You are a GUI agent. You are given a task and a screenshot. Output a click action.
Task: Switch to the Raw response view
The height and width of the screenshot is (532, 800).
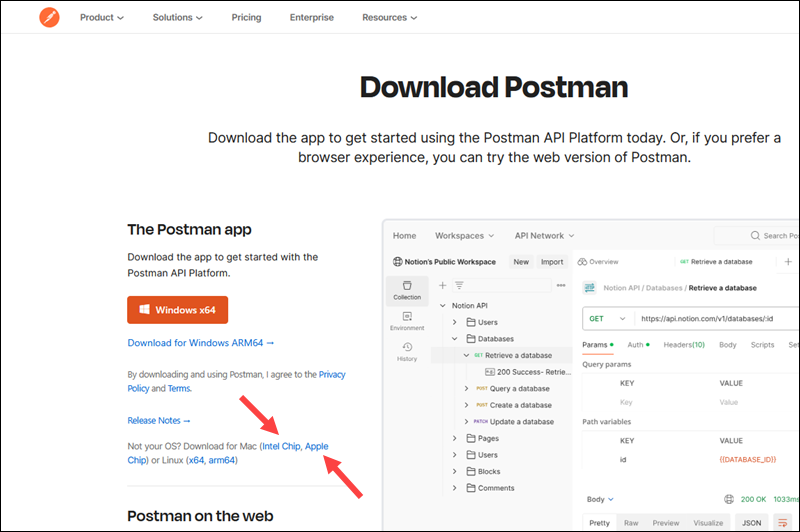click(631, 523)
